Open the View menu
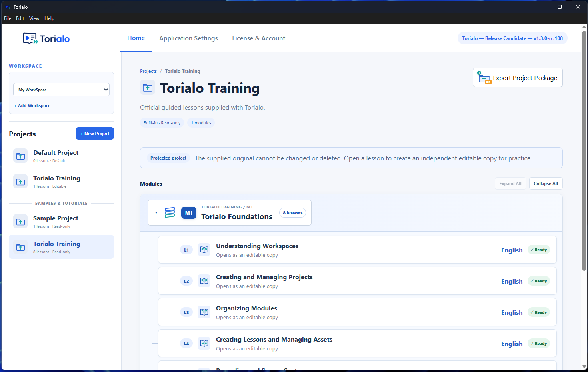The height and width of the screenshot is (372, 588). tap(34, 18)
